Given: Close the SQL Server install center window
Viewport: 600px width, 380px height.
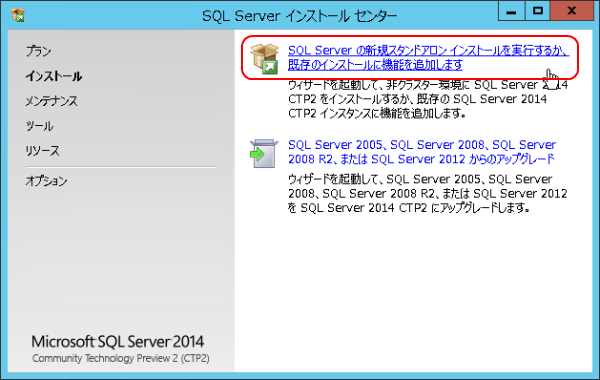Looking at the screenshot, I should [x=571, y=11].
